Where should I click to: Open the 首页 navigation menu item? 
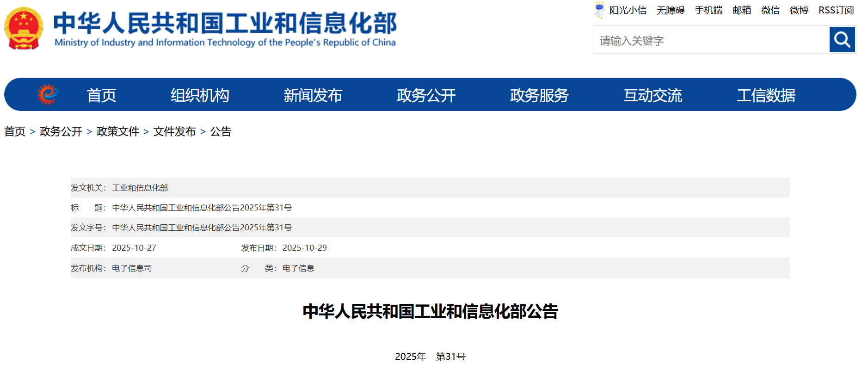pos(101,95)
